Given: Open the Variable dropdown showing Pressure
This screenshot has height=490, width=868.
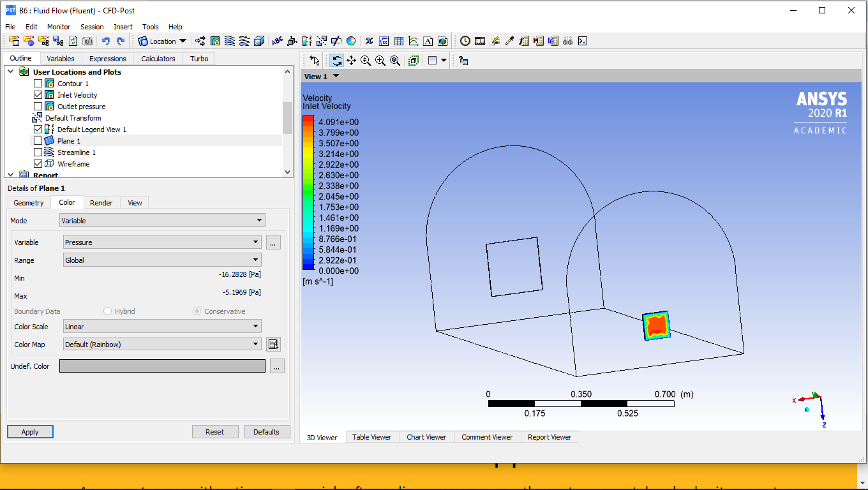Looking at the screenshot, I should coord(162,242).
